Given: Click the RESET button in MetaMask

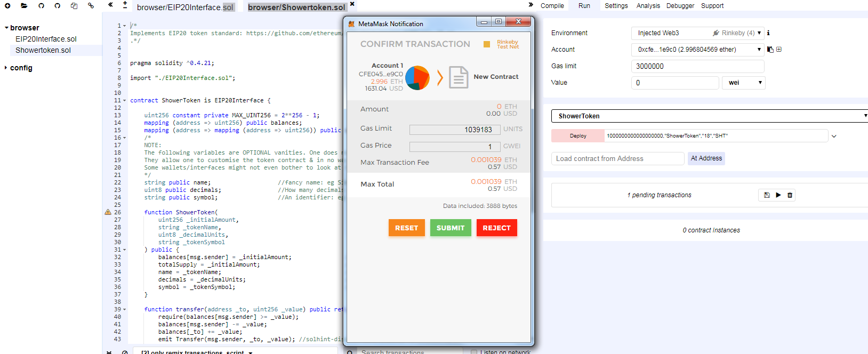Looking at the screenshot, I should click(407, 228).
